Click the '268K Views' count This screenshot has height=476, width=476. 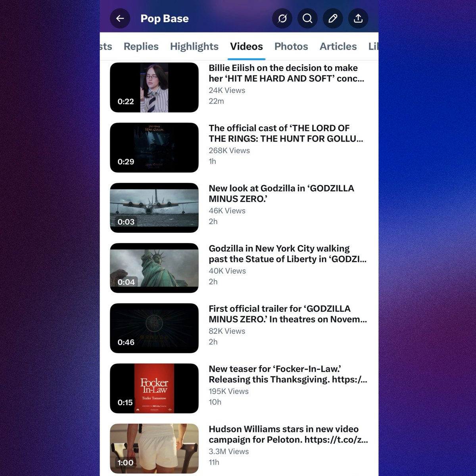click(229, 151)
